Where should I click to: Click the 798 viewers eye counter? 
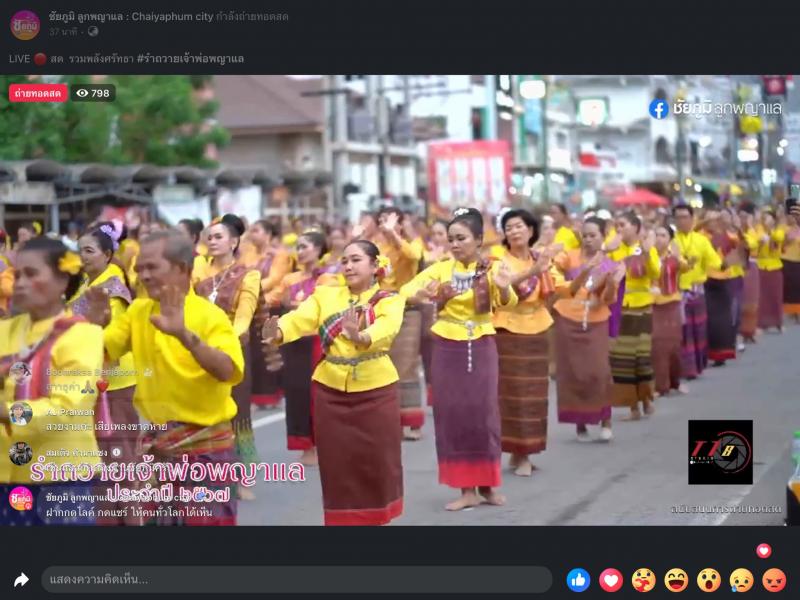[x=93, y=93]
